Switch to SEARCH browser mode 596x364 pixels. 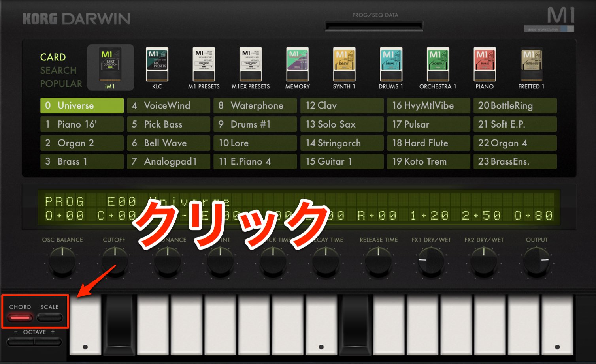(58, 70)
